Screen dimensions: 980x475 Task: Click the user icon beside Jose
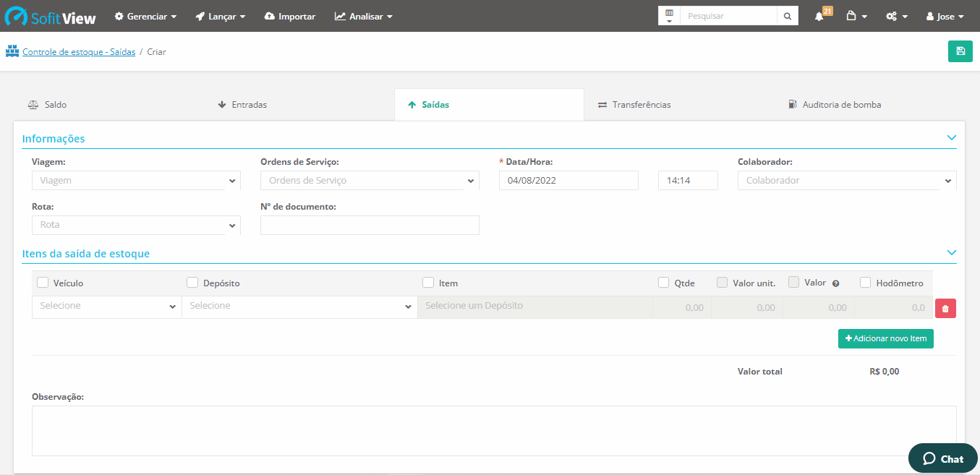pos(930,16)
